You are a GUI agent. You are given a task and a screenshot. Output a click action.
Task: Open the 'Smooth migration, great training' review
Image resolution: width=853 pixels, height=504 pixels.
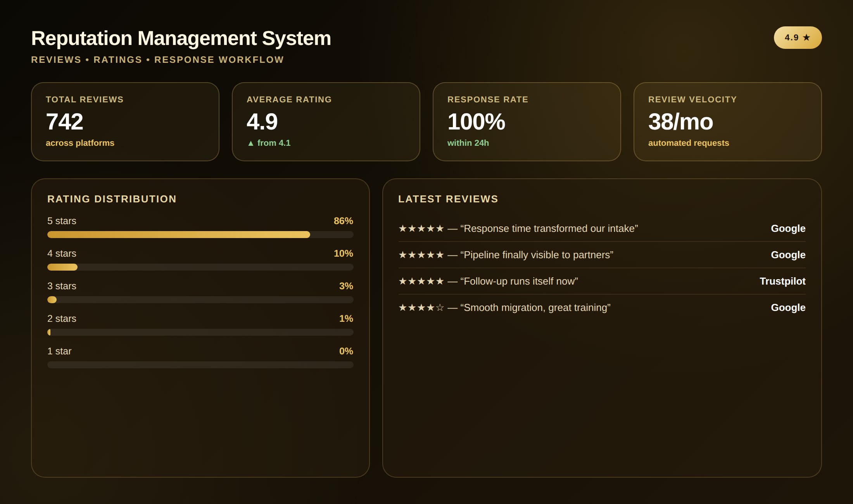pos(602,308)
